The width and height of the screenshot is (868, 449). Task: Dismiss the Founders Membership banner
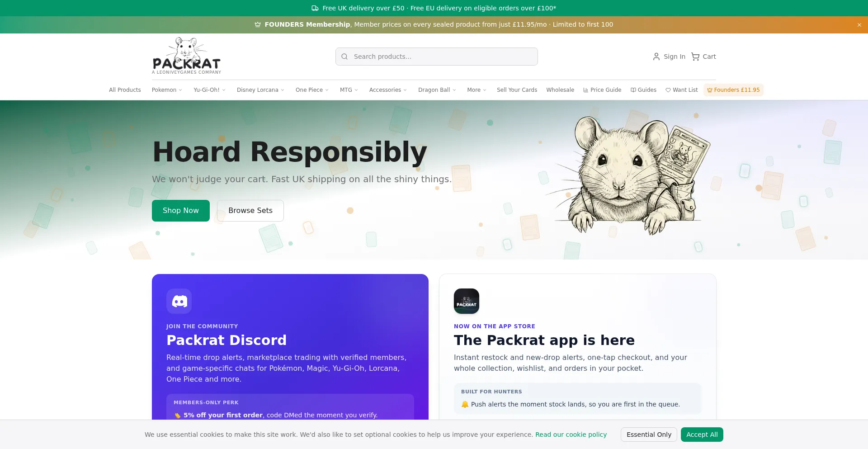(x=859, y=25)
